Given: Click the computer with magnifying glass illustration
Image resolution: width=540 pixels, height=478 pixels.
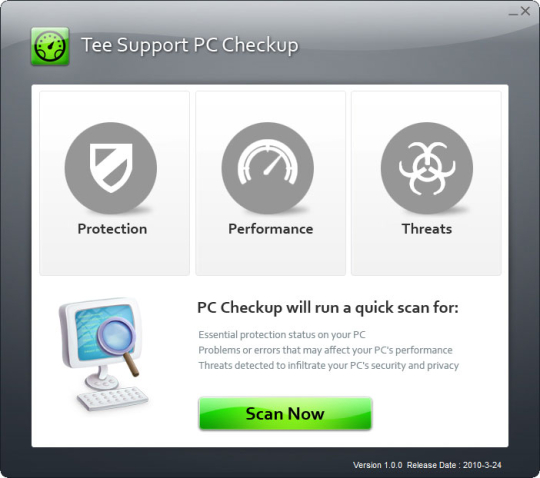Looking at the screenshot, I should [103, 354].
